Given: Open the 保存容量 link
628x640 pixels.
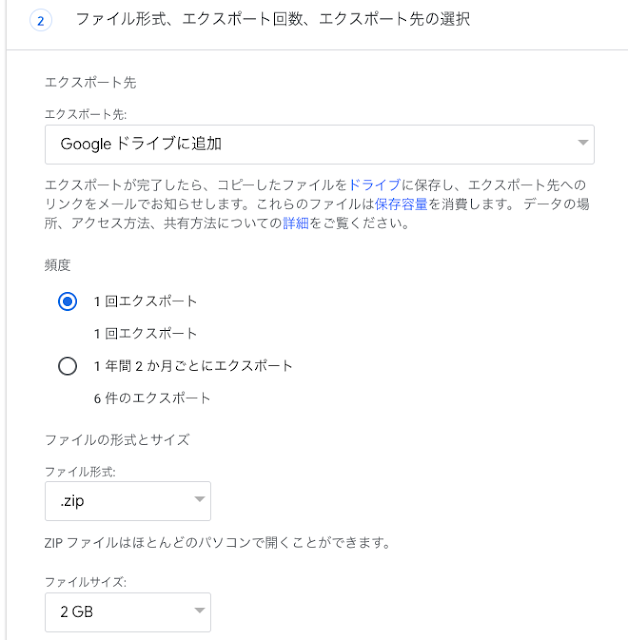Looking at the screenshot, I should (x=401, y=204).
